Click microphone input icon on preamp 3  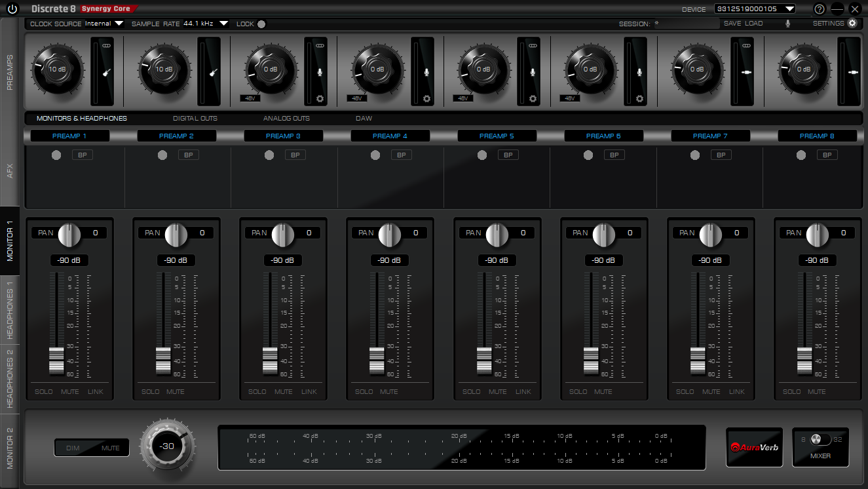click(x=320, y=72)
